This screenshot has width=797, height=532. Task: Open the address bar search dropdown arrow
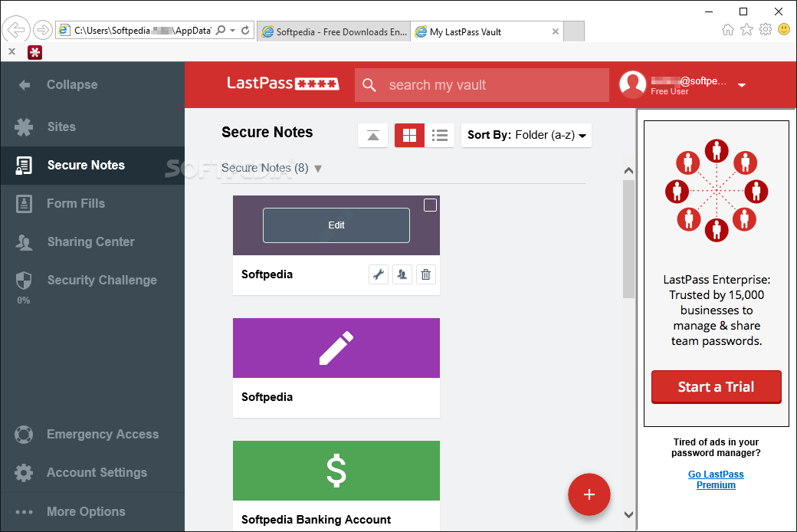[x=232, y=31]
